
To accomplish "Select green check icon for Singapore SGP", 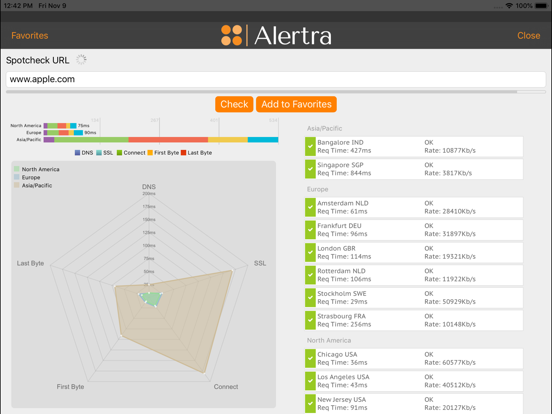I will 310,169.
